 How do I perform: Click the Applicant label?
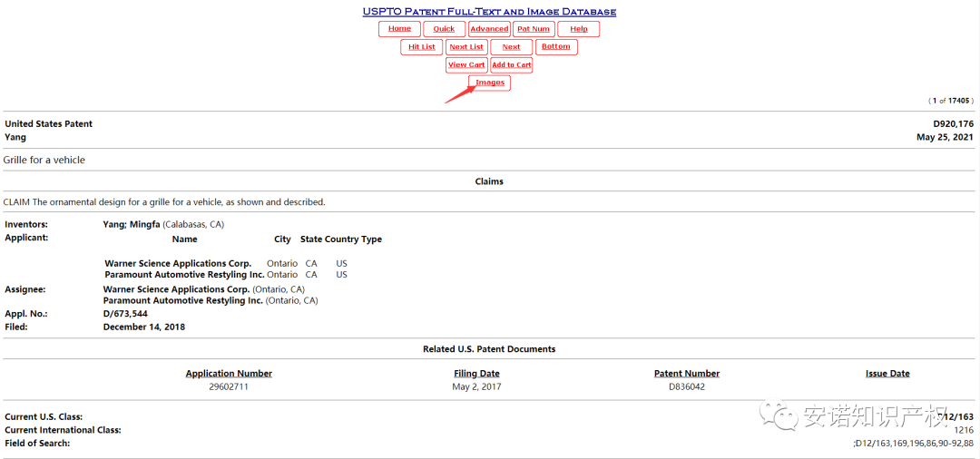point(26,238)
